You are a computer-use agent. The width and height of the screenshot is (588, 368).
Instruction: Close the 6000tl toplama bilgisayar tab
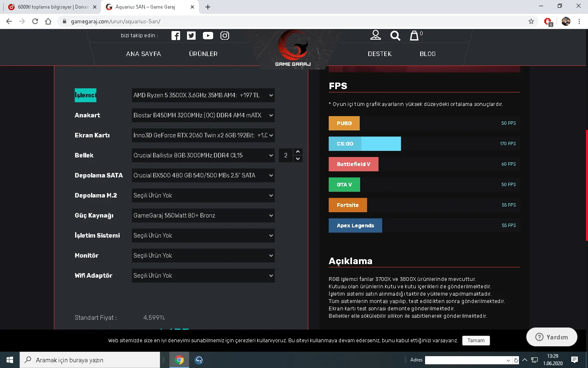(95, 7)
